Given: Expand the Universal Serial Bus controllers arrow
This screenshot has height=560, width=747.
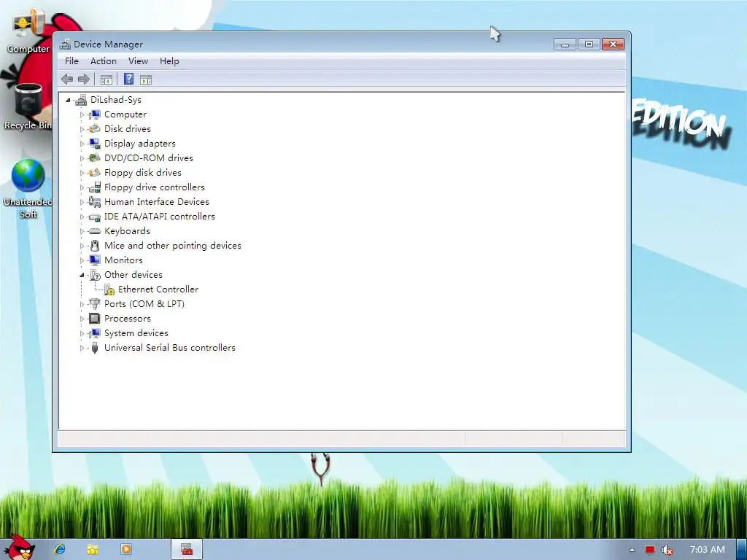Looking at the screenshot, I should [x=82, y=348].
